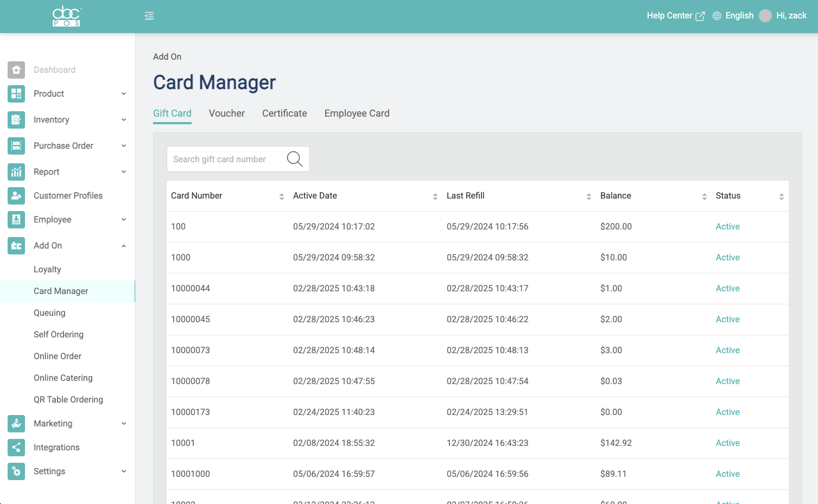This screenshot has height=504, width=818.
Task: Collapse the Add On menu section
Action: tap(124, 246)
